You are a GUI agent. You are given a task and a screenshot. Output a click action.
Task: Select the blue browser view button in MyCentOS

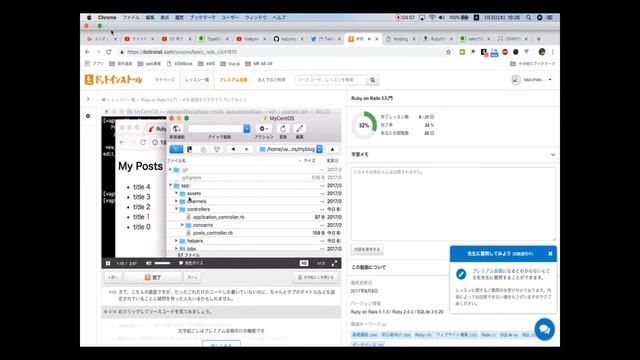click(176, 149)
